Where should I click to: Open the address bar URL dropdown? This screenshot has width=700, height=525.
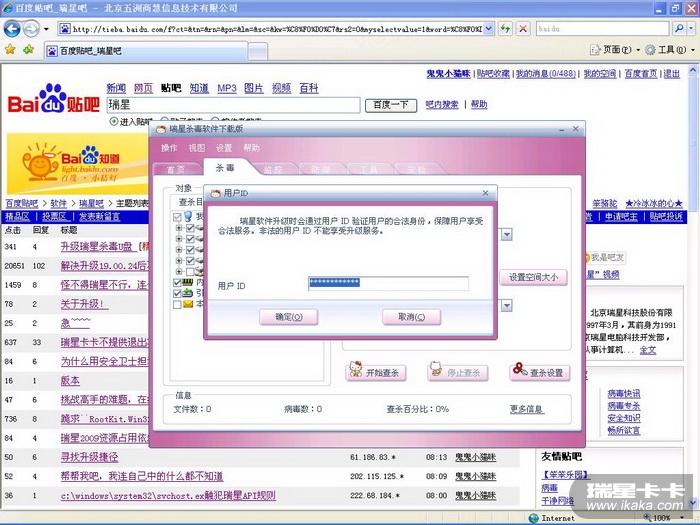tap(489, 29)
